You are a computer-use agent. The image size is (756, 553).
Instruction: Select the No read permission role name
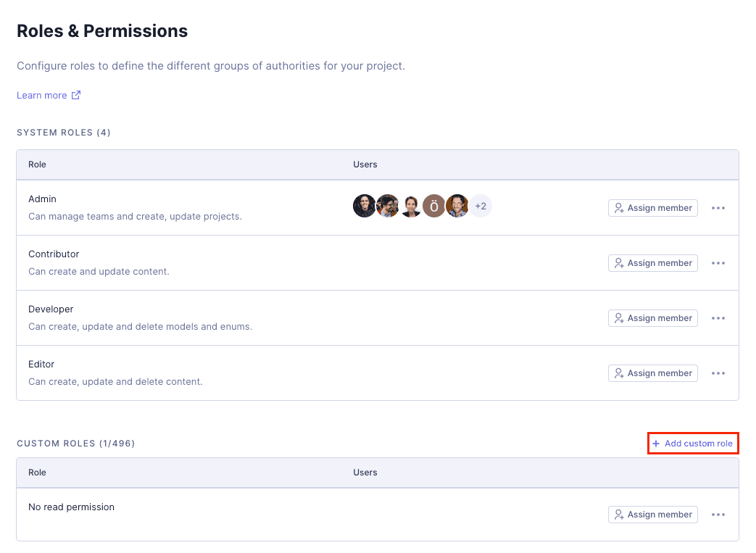pyautogui.click(x=71, y=507)
